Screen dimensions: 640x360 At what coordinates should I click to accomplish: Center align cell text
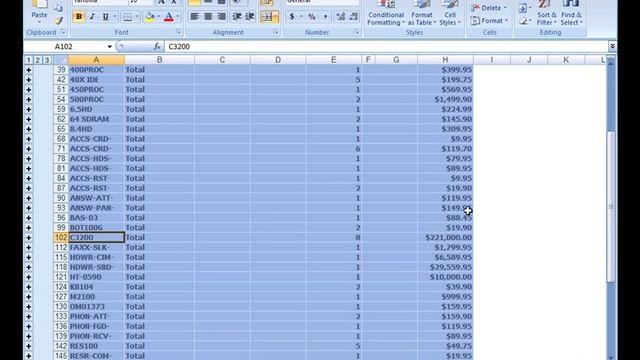(x=208, y=17)
